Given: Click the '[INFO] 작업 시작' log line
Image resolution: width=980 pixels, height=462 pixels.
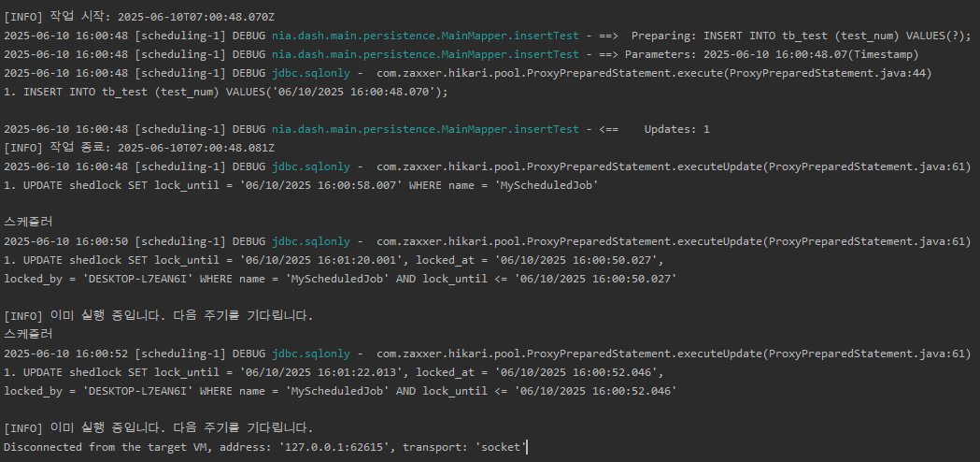Looking at the screenshot, I should coord(139,17).
